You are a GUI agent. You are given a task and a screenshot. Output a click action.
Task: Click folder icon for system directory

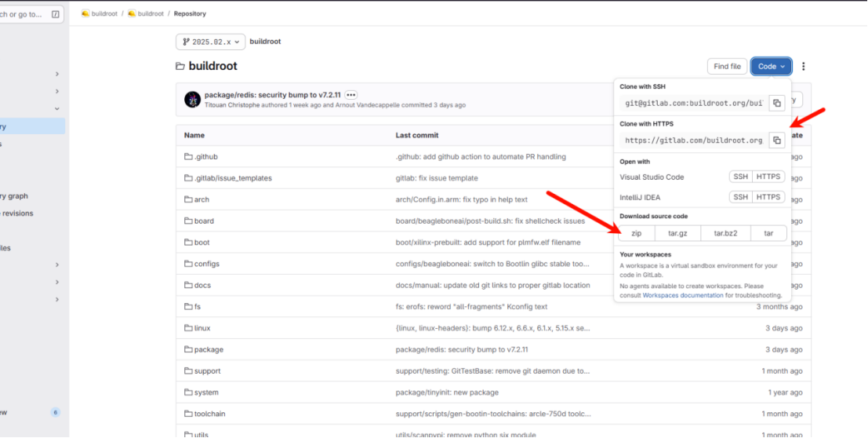pyautogui.click(x=188, y=392)
